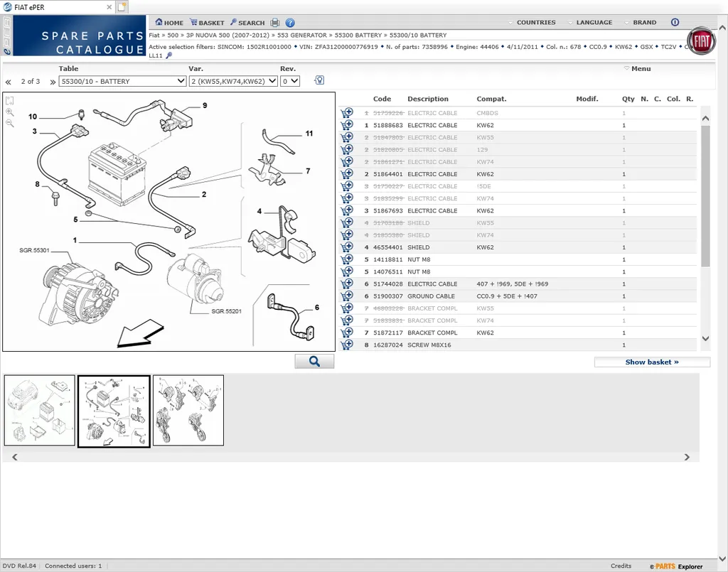
Task: Add struck-out part 51759226 to basket
Action: point(347,113)
